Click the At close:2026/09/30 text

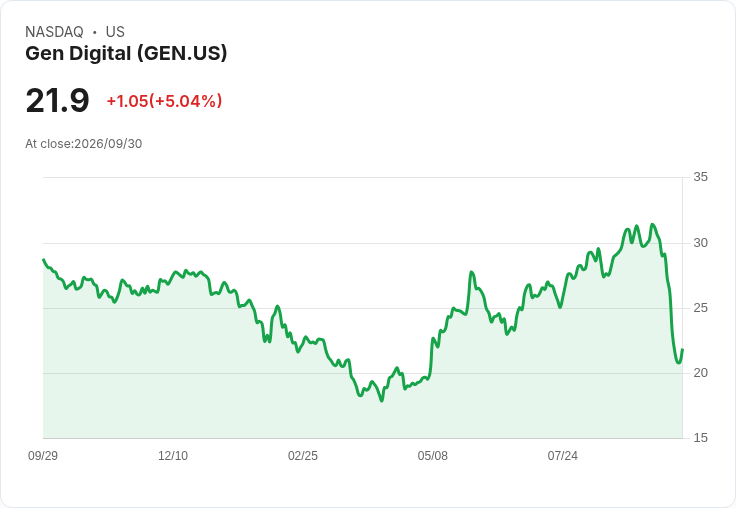[x=84, y=144]
